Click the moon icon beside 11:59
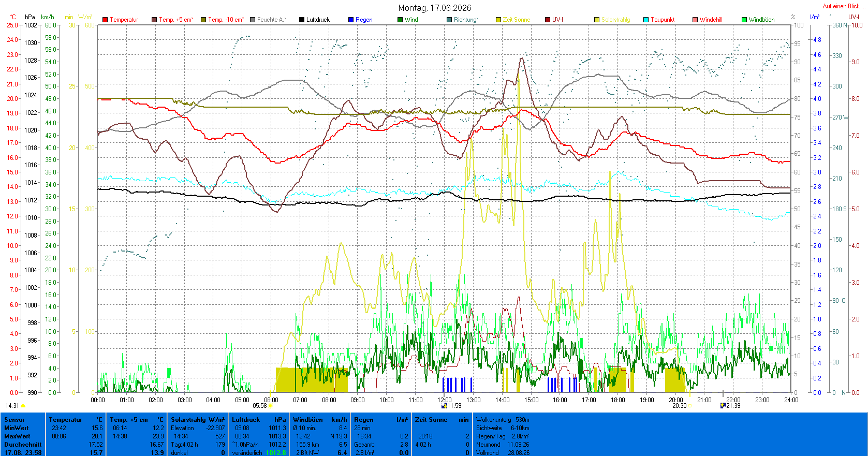Image resolution: width=868 pixels, height=456 pixels. point(444,406)
